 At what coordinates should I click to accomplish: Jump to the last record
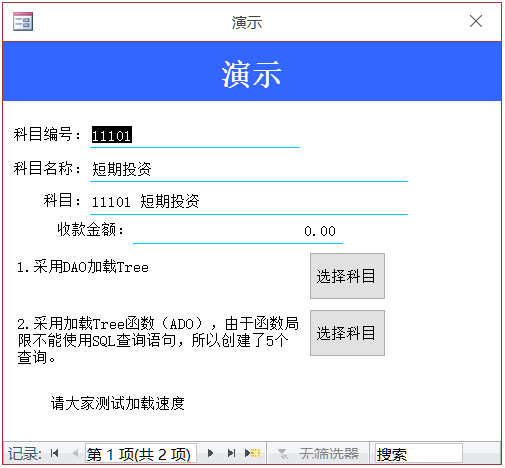231,453
